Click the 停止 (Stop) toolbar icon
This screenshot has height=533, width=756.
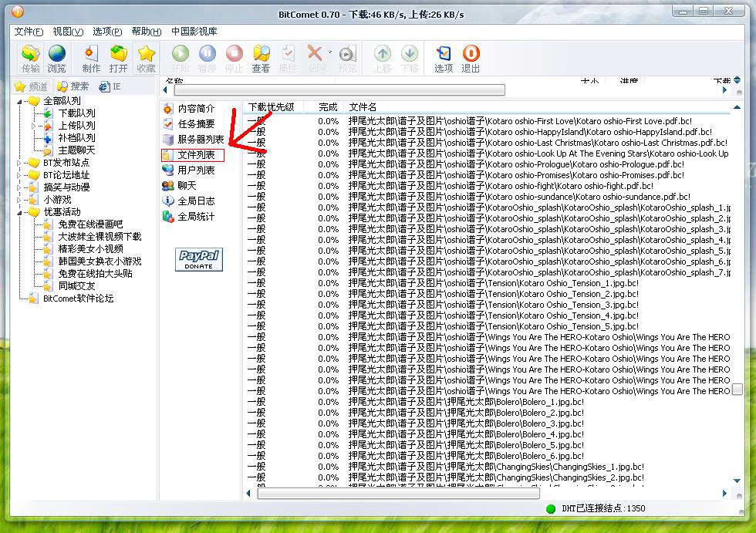pos(235,59)
